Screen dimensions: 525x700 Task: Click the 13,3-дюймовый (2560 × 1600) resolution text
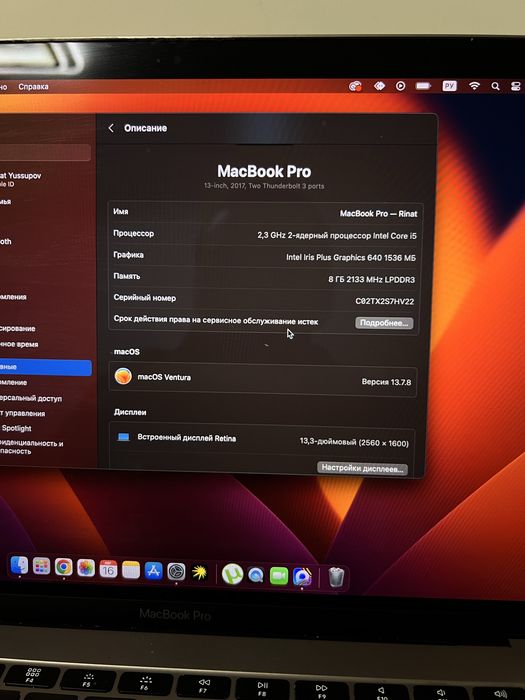coord(354,442)
